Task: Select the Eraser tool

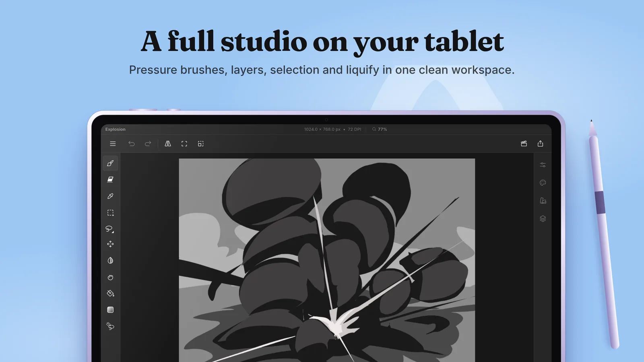Action: pos(110,179)
